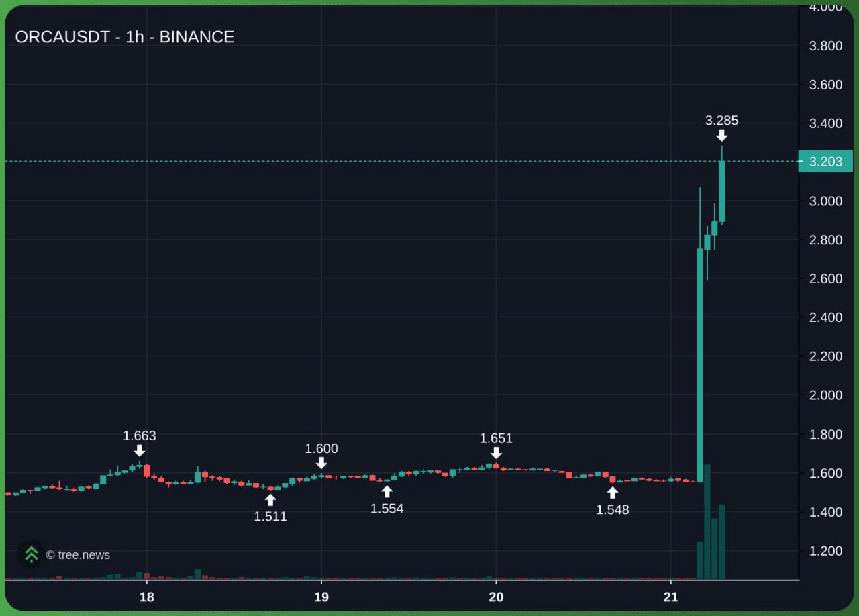This screenshot has height=616, width=859.
Task: Click date 20 on the time axis
Action: [x=496, y=597]
